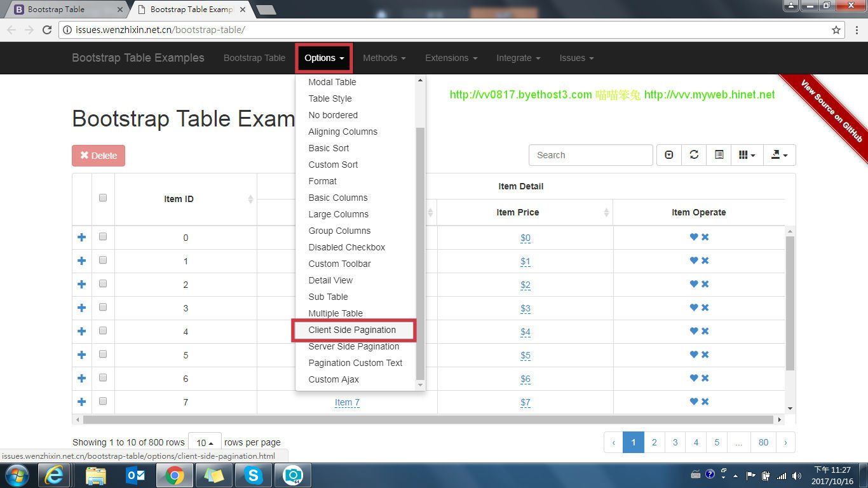Open the Item 7 link
The height and width of the screenshot is (488, 868).
pos(347,402)
